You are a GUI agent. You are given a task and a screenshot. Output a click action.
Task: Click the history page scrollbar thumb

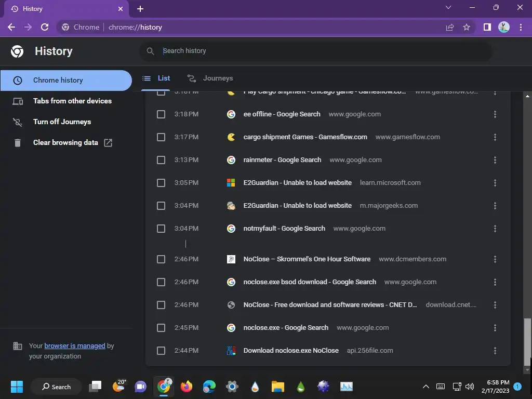[527, 342]
